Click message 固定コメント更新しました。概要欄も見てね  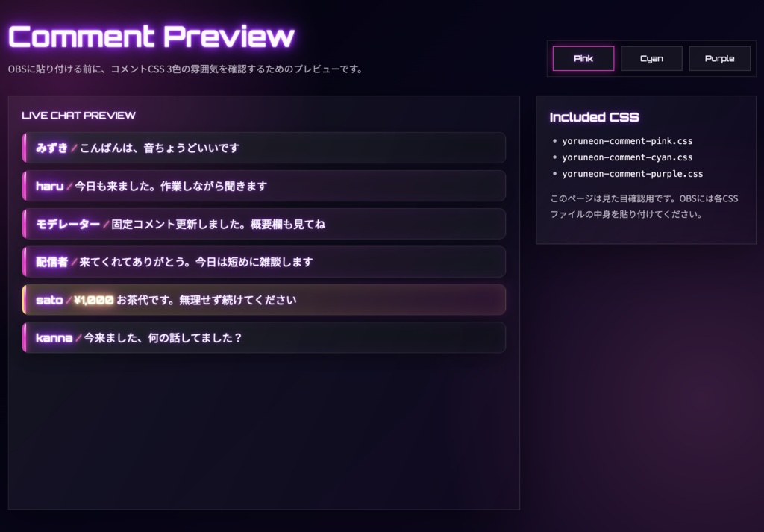[219, 224]
